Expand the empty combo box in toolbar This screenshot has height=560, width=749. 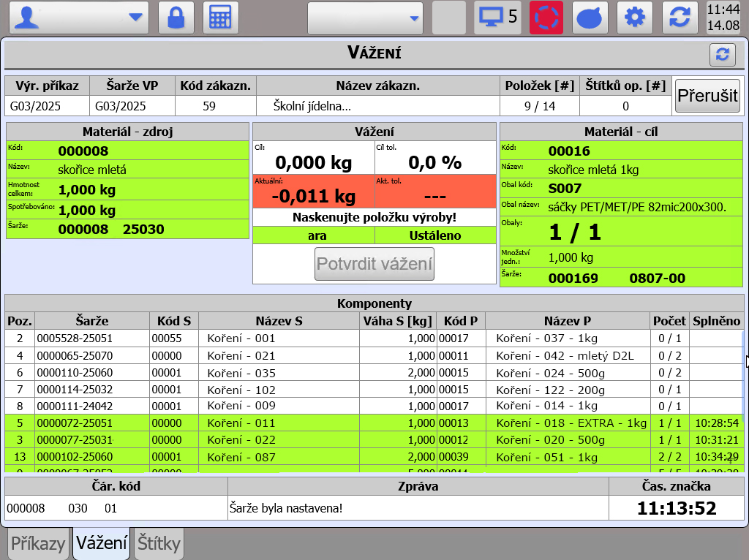(365, 18)
